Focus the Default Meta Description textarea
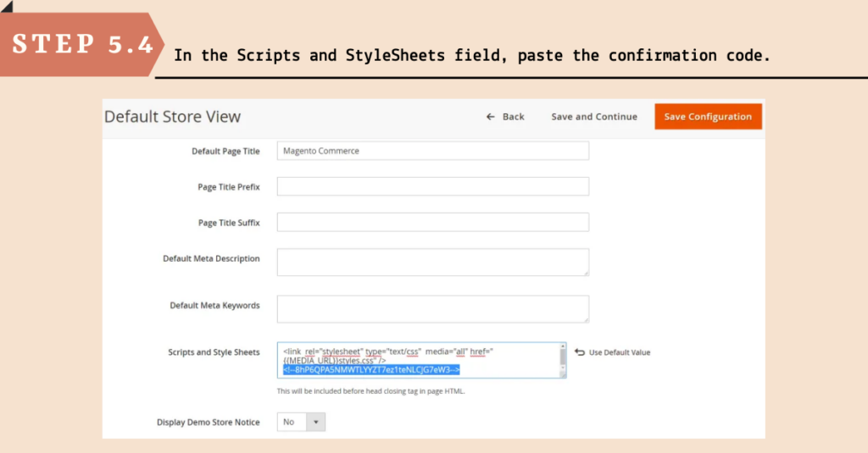Screen dimensions: 868x453 point(433,262)
